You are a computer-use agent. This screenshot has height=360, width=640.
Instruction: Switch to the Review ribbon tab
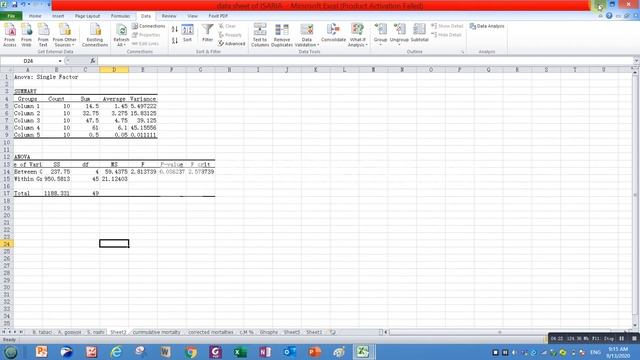pyautogui.click(x=169, y=16)
